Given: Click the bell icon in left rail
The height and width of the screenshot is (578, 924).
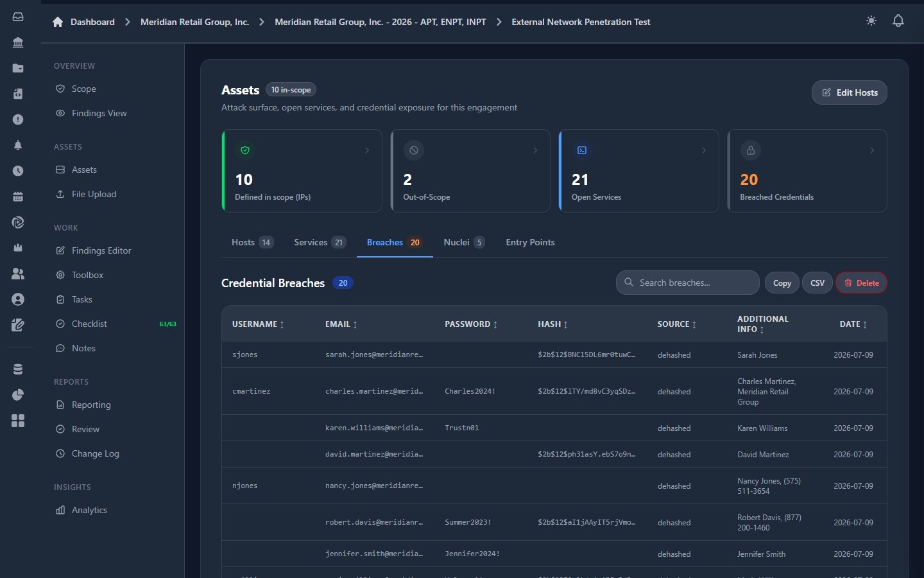Looking at the screenshot, I should point(18,145).
